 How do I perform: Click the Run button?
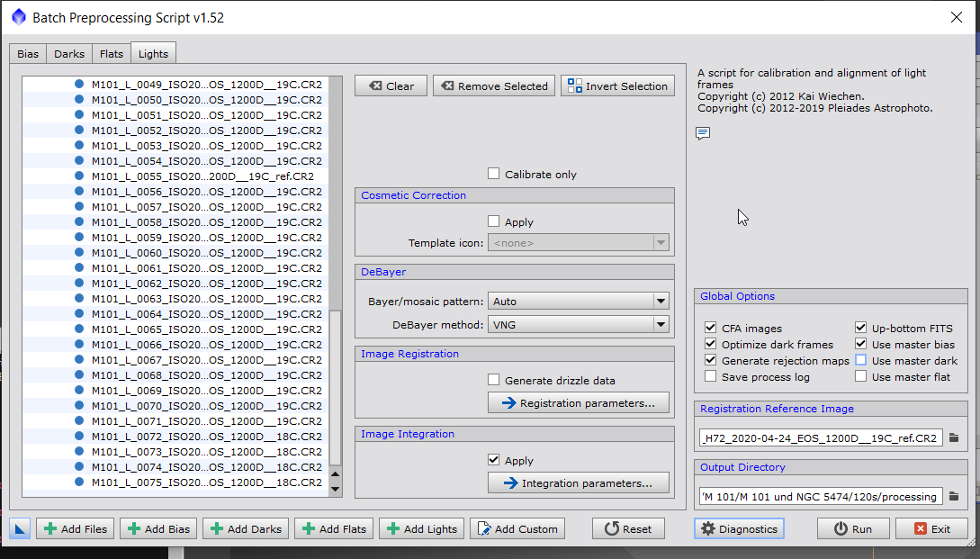[x=853, y=529]
